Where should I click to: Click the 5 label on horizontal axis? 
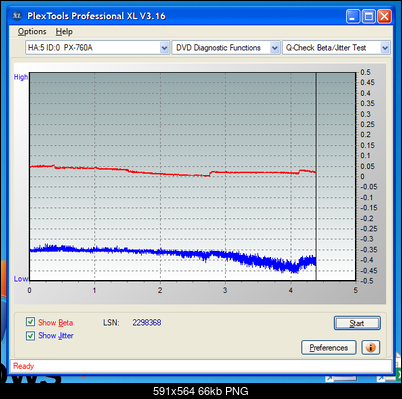click(356, 290)
